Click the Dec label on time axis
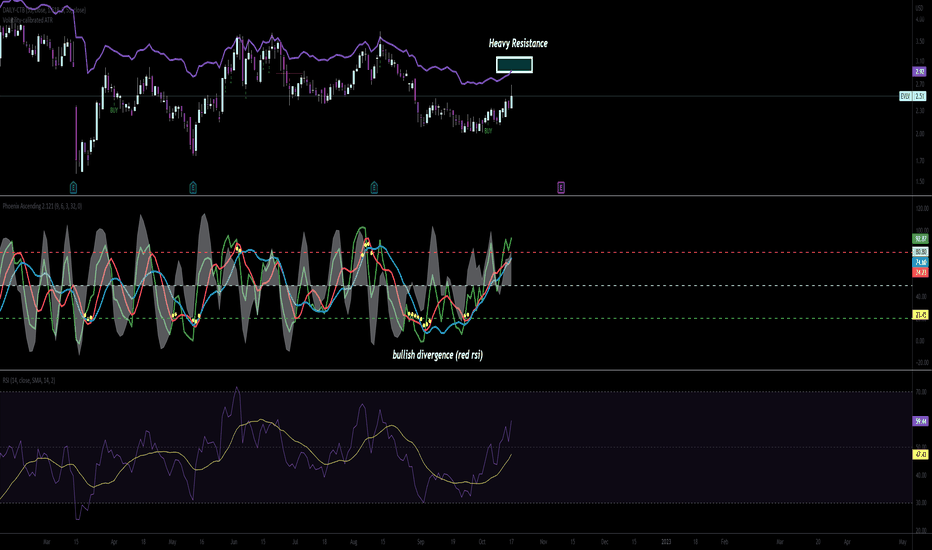The height and width of the screenshot is (550, 932). point(604,542)
